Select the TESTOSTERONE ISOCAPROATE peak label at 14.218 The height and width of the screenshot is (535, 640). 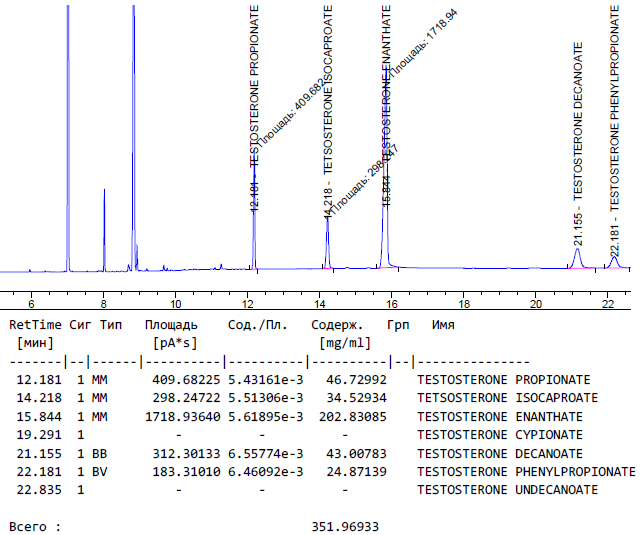point(327,100)
